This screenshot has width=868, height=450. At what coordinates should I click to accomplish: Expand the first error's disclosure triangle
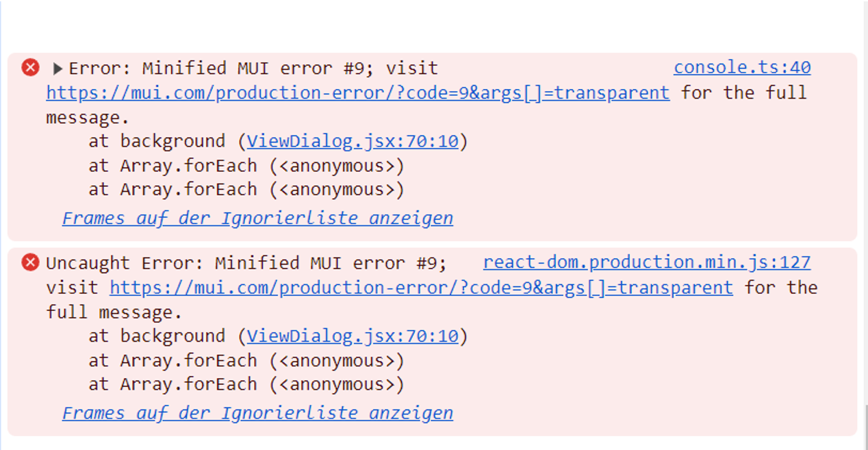pyautogui.click(x=58, y=68)
